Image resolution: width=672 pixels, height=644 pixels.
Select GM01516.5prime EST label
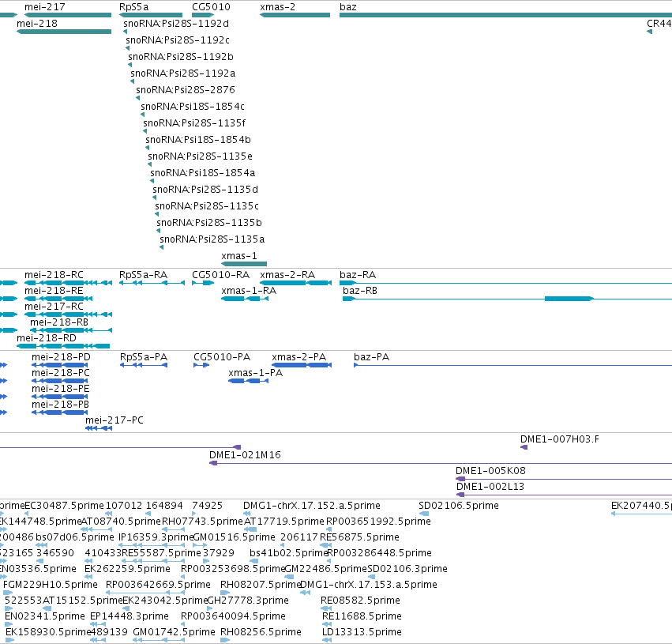[234, 537]
